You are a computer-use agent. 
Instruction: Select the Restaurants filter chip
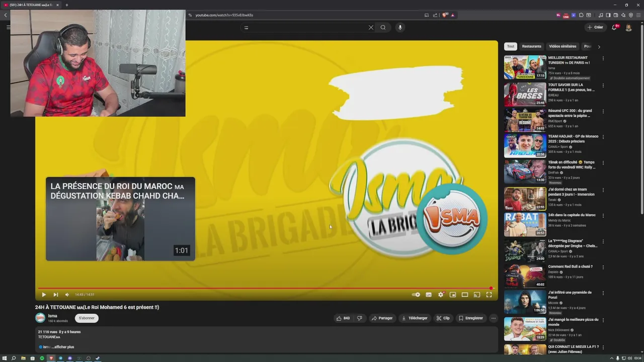(x=531, y=46)
